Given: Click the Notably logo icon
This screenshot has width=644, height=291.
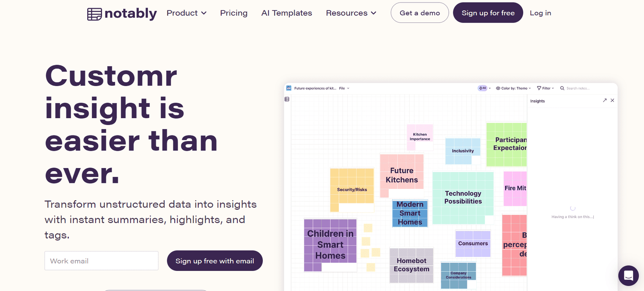Looking at the screenshot, I should tap(94, 14).
